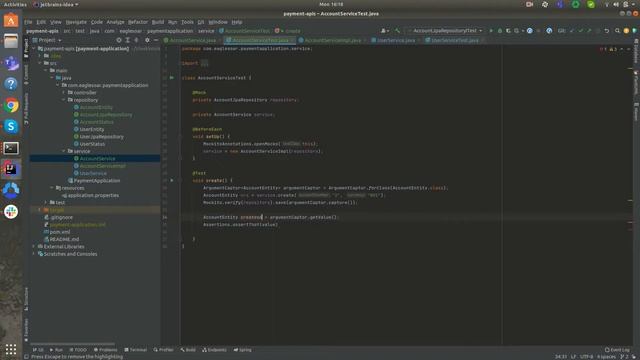The width and height of the screenshot is (640, 360).
Task: Click the Git commit checkmark icon
Action: coord(580,31)
